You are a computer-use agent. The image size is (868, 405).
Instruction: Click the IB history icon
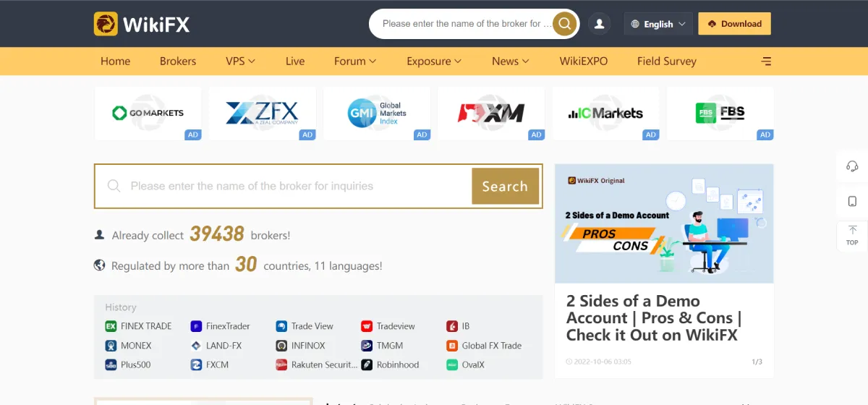[x=452, y=326]
